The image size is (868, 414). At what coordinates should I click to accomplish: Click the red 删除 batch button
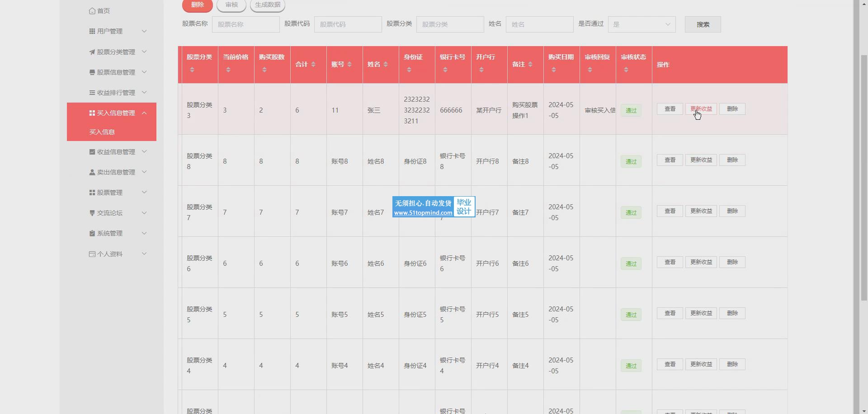click(198, 5)
